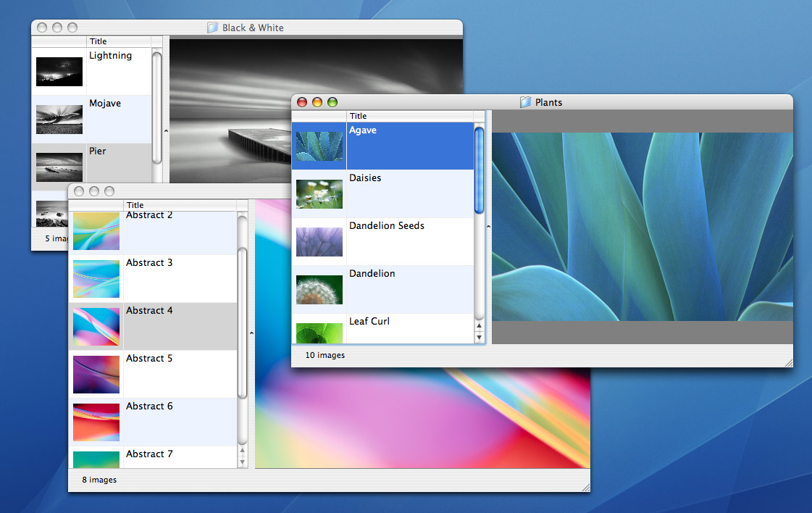
Task: Select the Daisies thumbnail in Plants list
Action: [x=319, y=194]
